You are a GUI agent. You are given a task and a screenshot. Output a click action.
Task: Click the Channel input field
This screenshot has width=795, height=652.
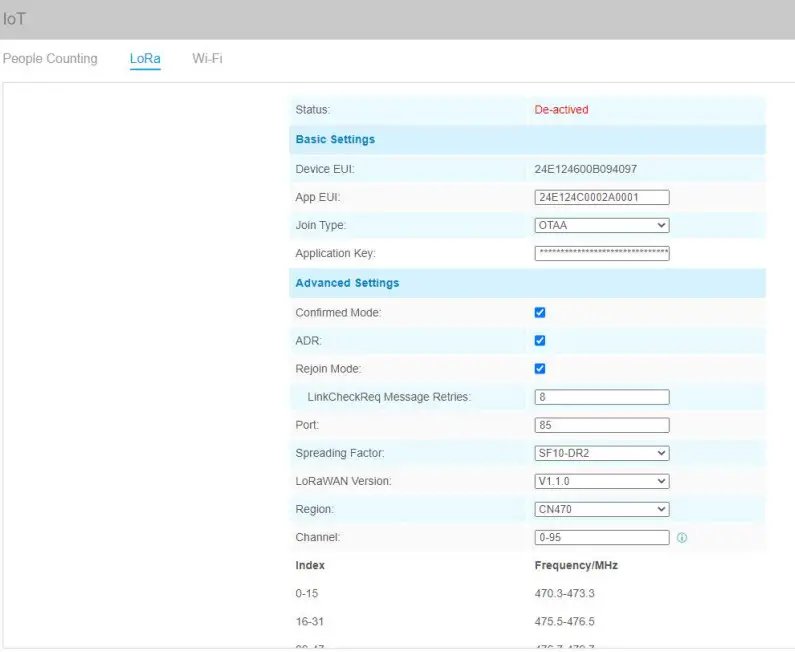coord(602,538)
